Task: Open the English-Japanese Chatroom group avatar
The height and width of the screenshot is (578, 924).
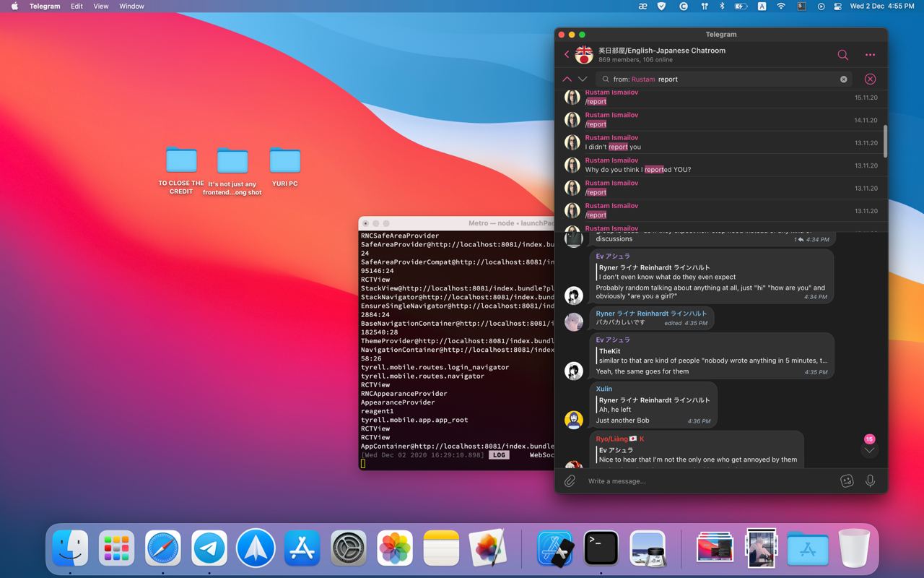Action: pos(583,55)
